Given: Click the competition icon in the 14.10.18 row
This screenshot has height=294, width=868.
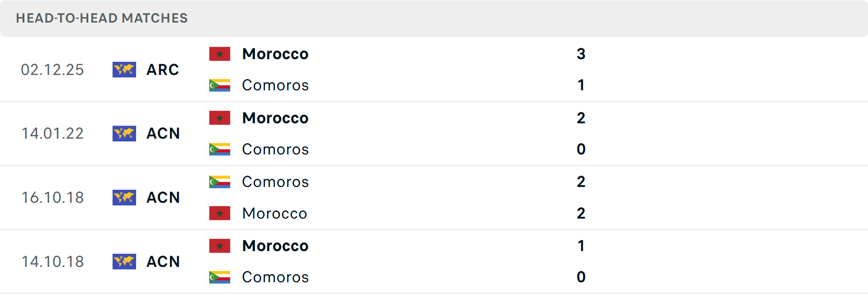Looking at the screenshot, I should (124, 261).
